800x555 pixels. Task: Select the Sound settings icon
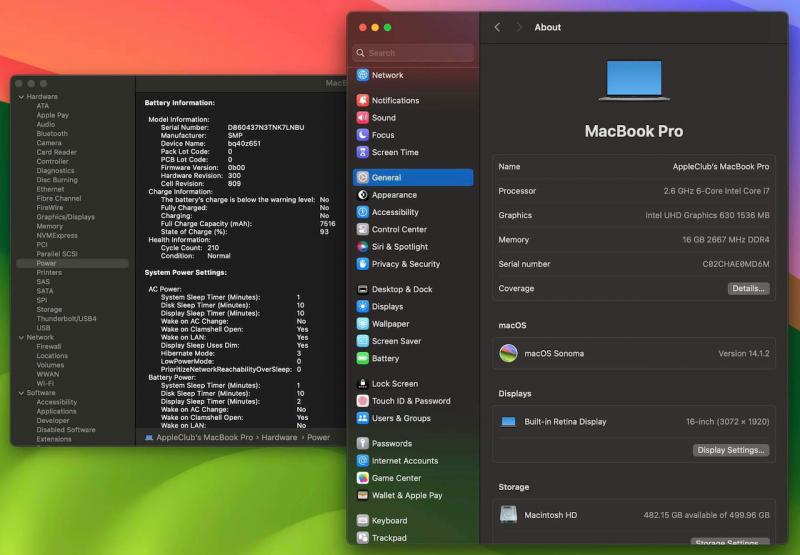coord(363,118)
